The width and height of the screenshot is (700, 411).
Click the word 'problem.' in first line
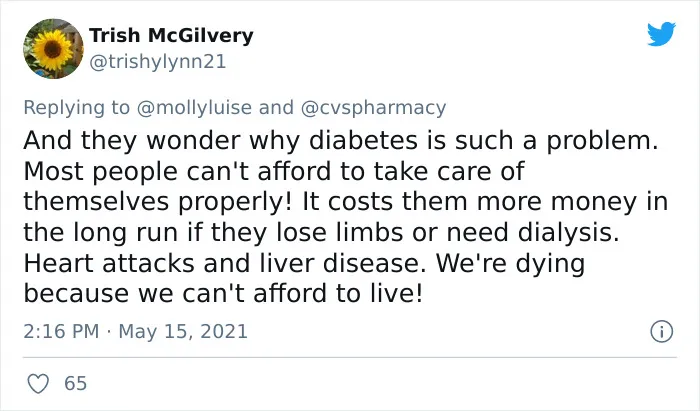[x=603, y=141]
